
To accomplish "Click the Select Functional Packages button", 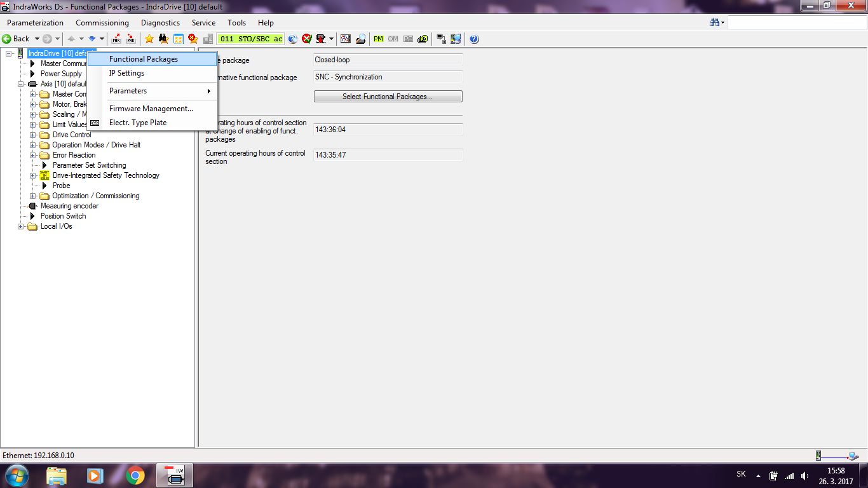I will 388,97.
